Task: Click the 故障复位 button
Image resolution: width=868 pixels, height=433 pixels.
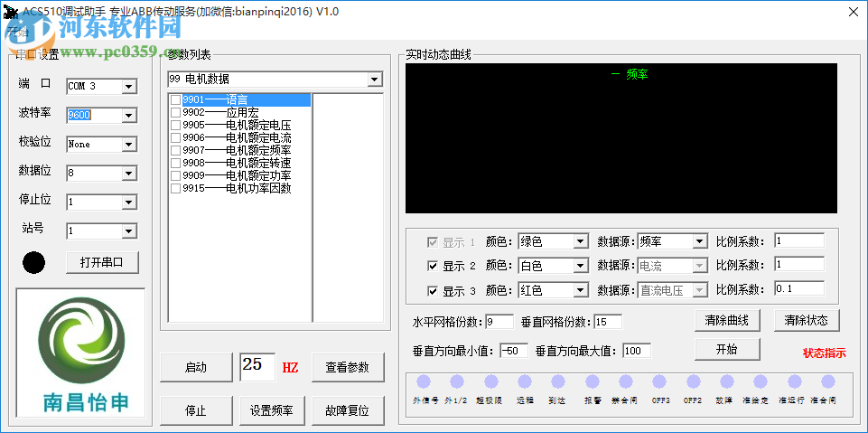Action: point(348,410)
